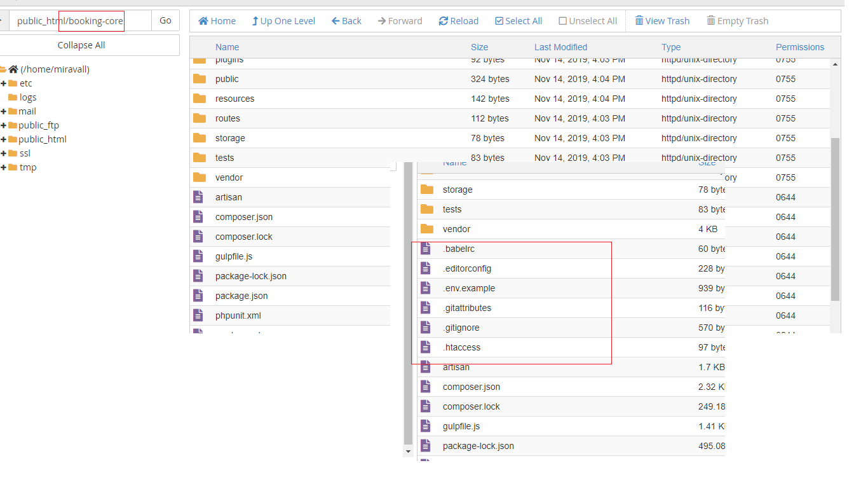Click the Collapse All button
Image resolution: width=868 pixels, height=484 pixels.
click(81, 45)
